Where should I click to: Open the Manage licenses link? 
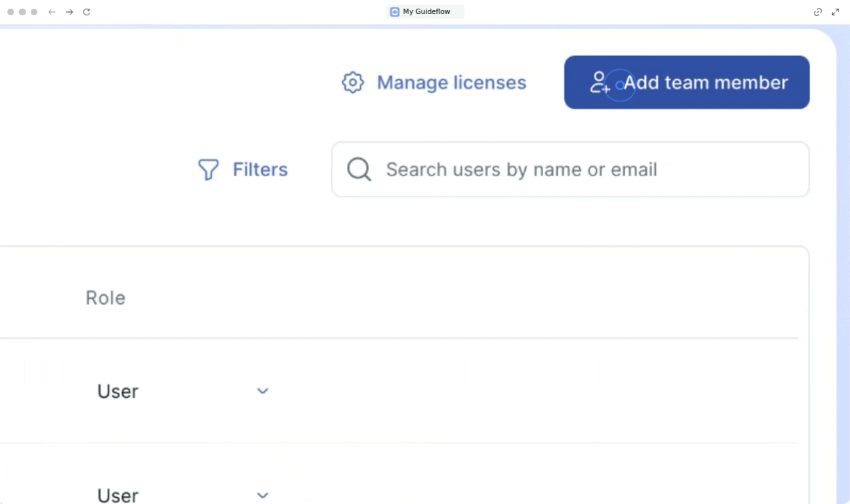click(451, 83)
